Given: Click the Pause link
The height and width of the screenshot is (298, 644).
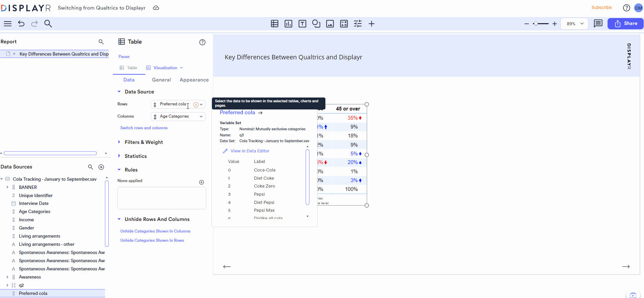Looking at the screenshot, I should coord(124,57).
